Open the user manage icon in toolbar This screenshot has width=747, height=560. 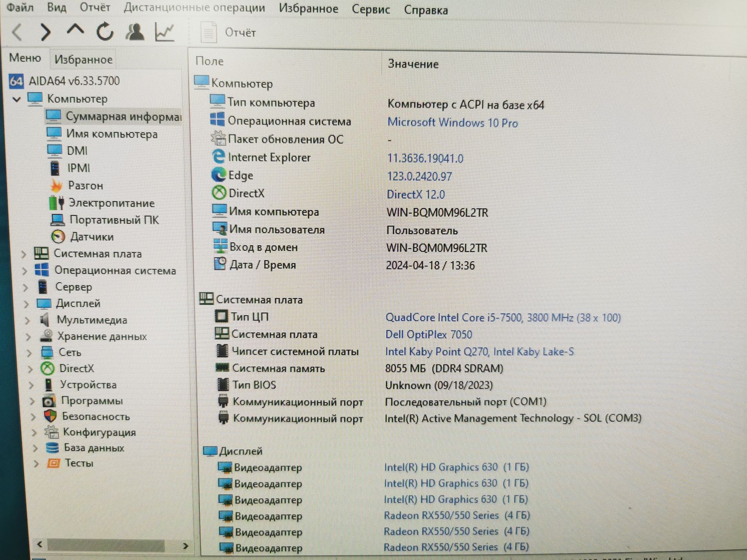135,32
